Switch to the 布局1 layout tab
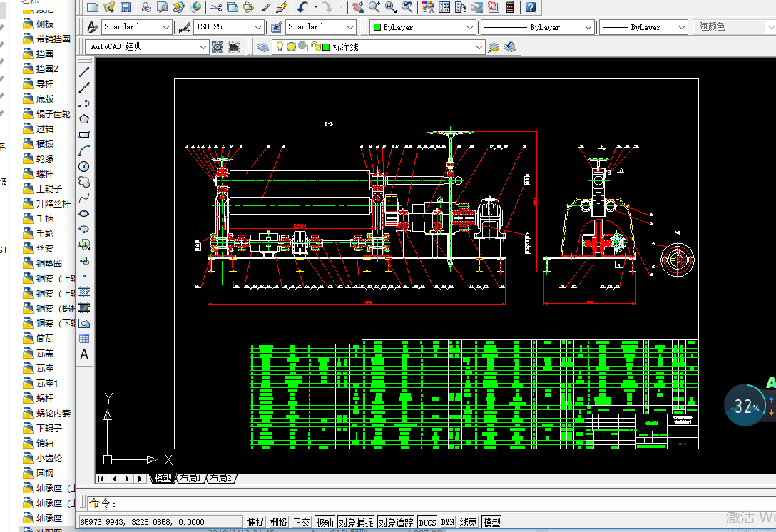Image resolution: width=776 pixels, height=532 pixels. tap(190, 478)
